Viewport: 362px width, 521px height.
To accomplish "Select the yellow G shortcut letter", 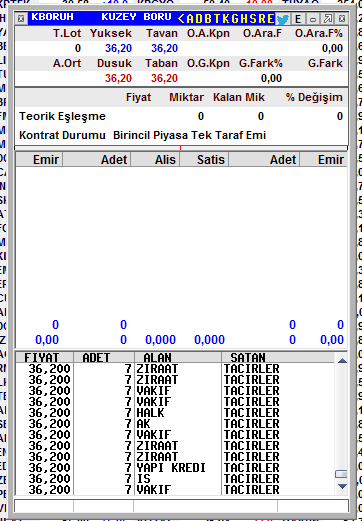I will (x=235, y=19).
